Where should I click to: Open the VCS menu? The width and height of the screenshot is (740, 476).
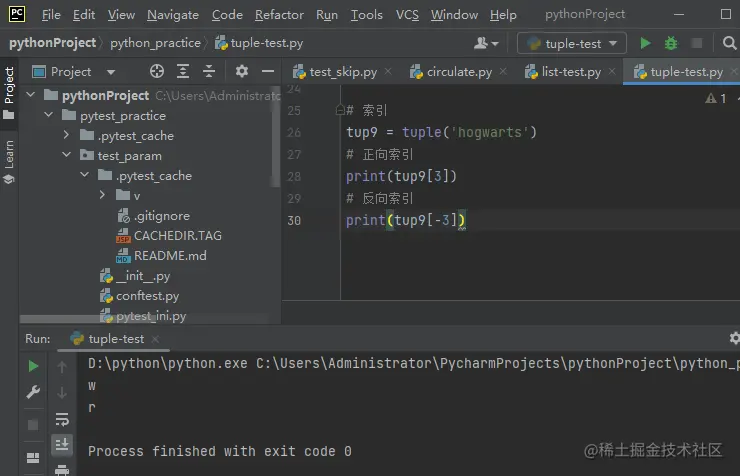407,15
